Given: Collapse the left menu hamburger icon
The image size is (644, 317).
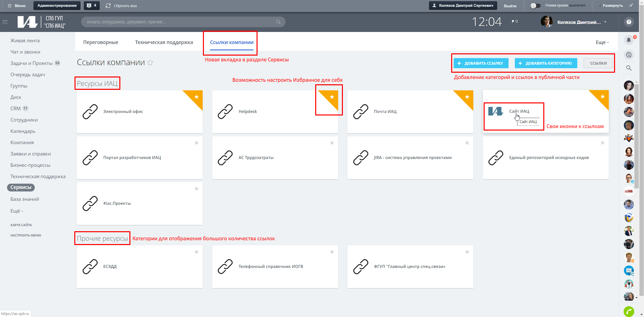Looking at the screenshot, I should [x=5, y=22].
